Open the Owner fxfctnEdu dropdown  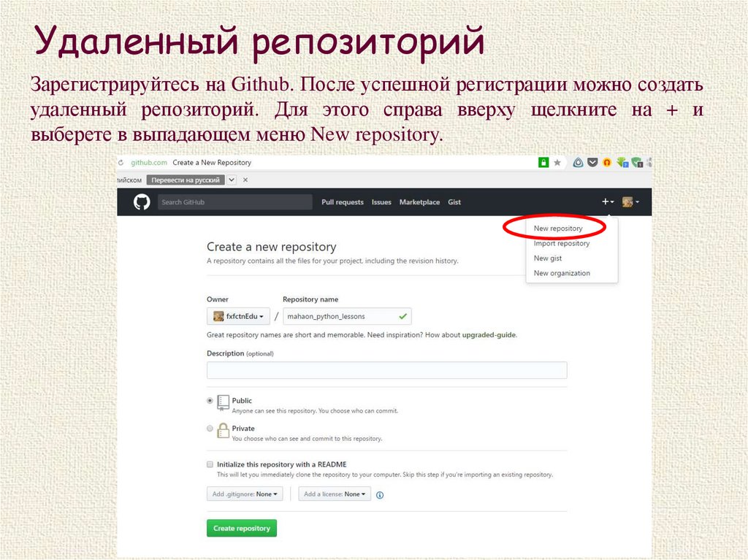239,316
